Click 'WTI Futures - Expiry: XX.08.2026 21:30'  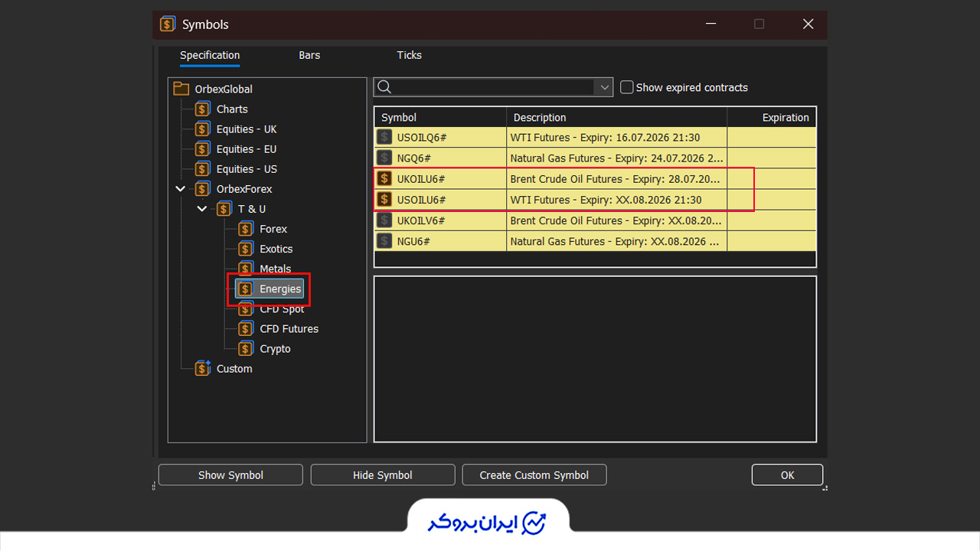(606, 200)
